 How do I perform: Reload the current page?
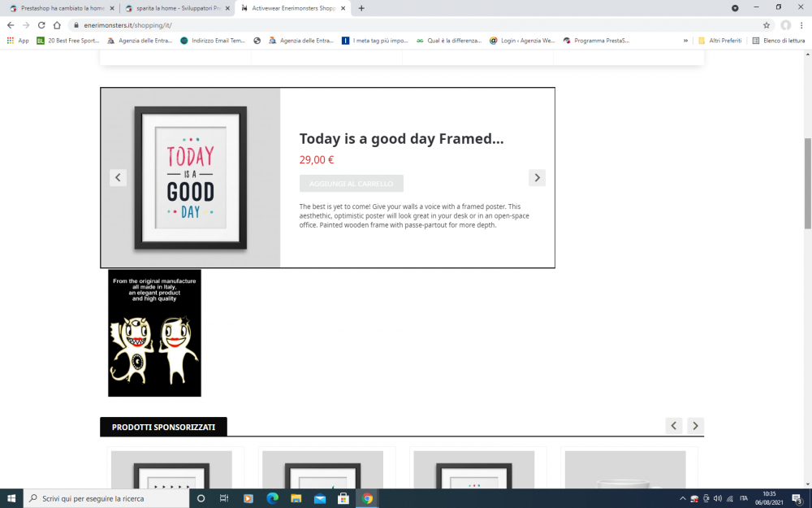tap(41, 25)
